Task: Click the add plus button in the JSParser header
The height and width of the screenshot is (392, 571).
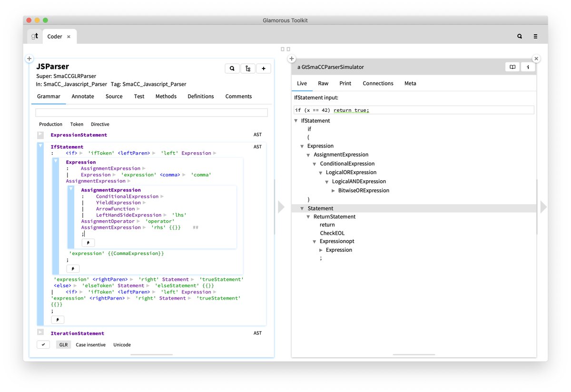Action: tap(264, 69)
